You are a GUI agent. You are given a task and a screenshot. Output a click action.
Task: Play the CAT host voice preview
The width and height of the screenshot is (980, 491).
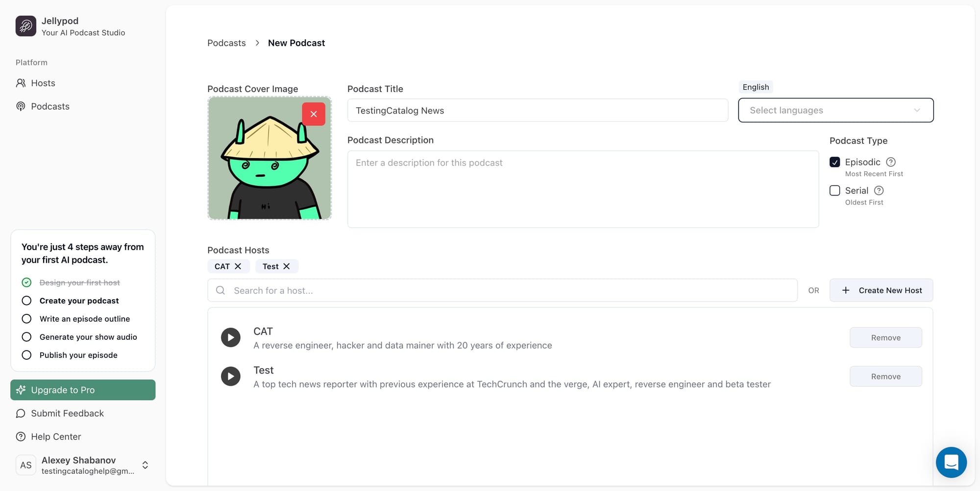pos(231,338)
